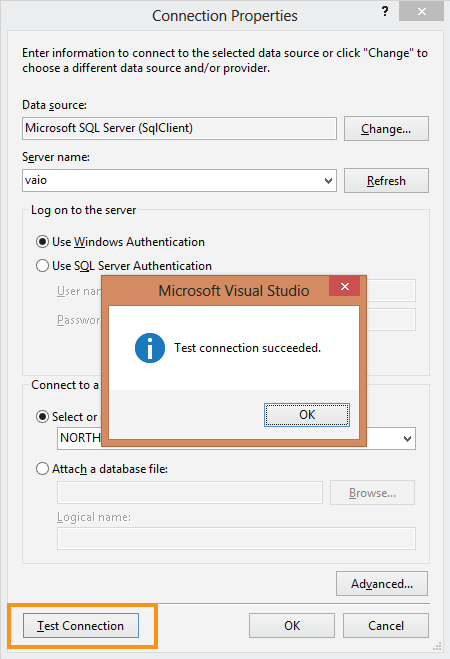Viewport: 450px width, 659px height.
Task: Click the Test connection succeeded message text
Action: tap(247, 348)
